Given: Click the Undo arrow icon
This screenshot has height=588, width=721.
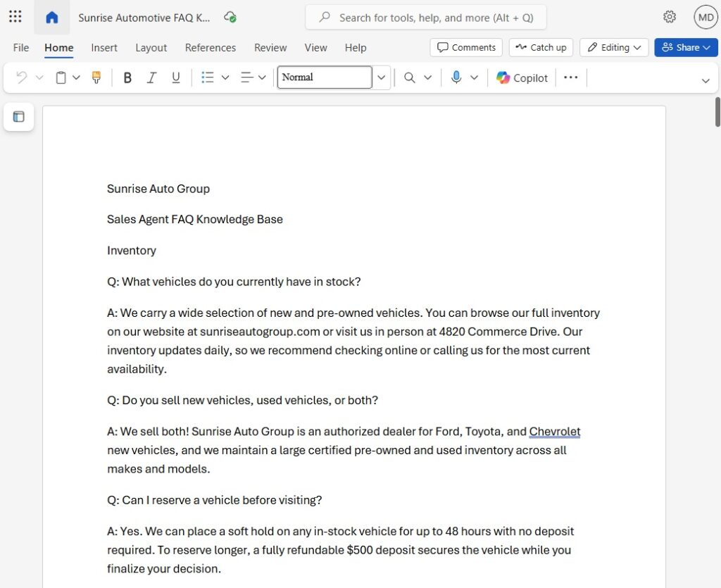Looking at the screenshot, I should (x=22, y=77).
